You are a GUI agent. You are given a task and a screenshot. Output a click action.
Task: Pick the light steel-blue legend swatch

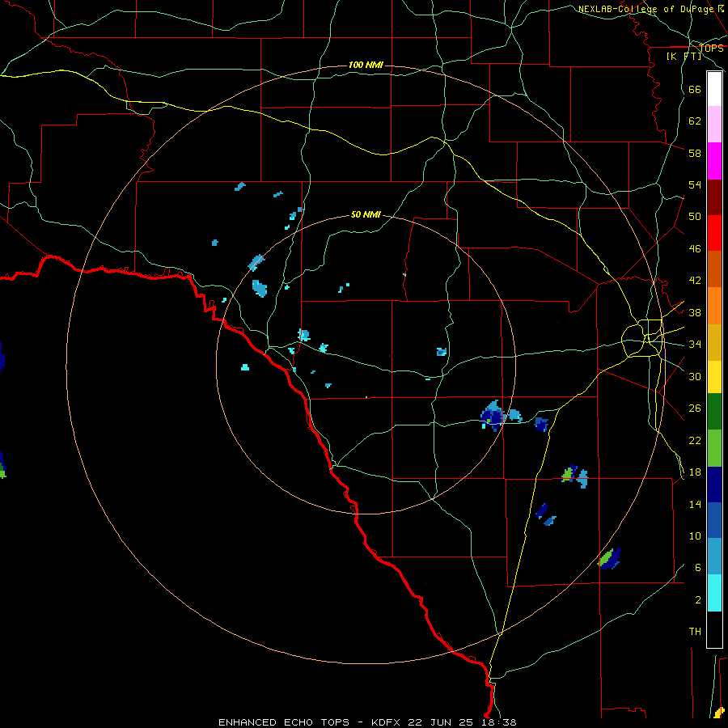[714, 557]
